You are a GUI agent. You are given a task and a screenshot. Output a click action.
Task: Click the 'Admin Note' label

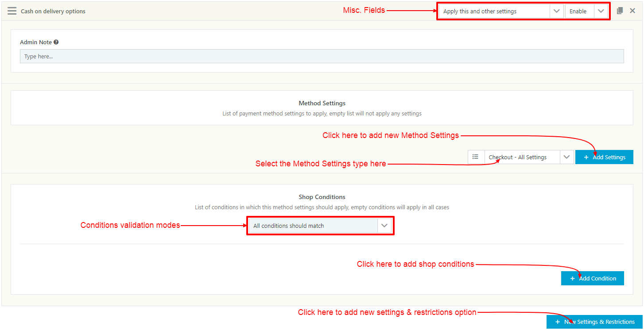(x=36, y=42)
